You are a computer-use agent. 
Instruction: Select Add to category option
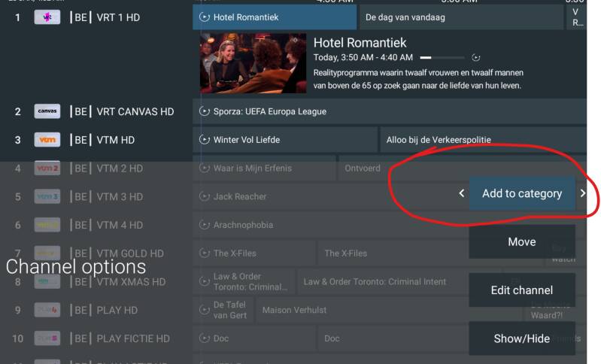(x=522, y=193)
